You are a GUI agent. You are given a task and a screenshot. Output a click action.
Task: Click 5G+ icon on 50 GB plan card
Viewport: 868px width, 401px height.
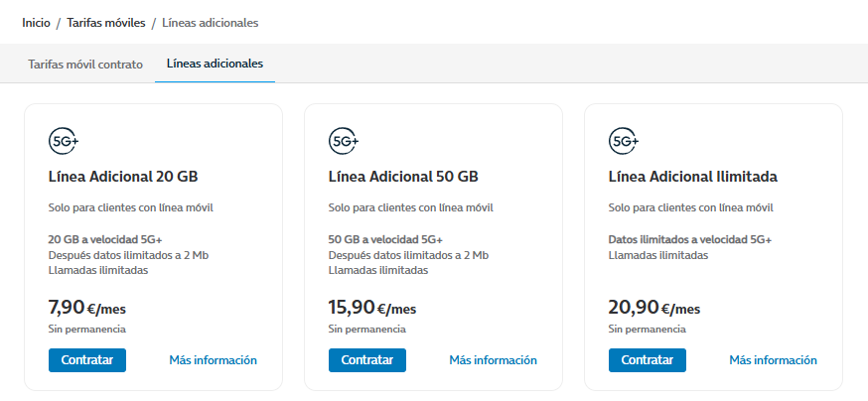point(344,142)
